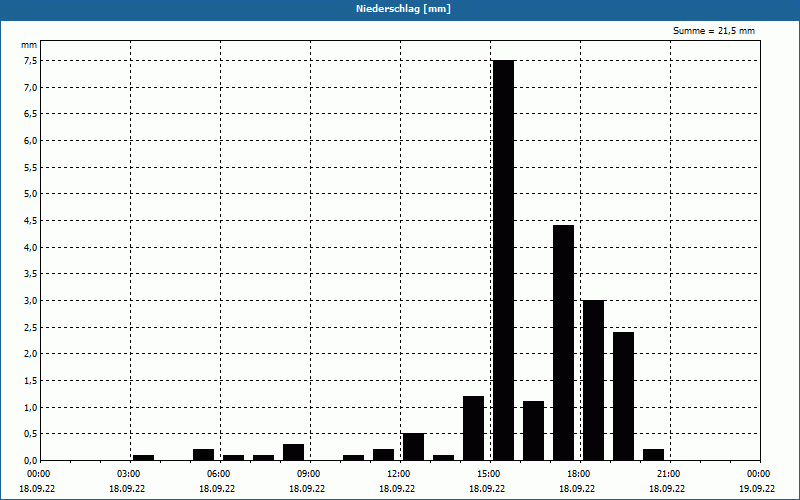Select the 6,0 y-axis label
800x500 pixels.
(x=31, y=140)
